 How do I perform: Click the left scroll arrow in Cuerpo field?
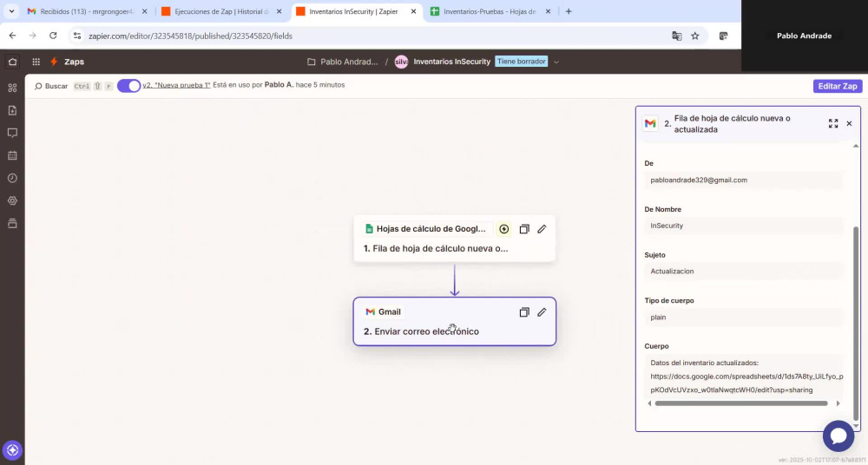click(x=649, y=403)
